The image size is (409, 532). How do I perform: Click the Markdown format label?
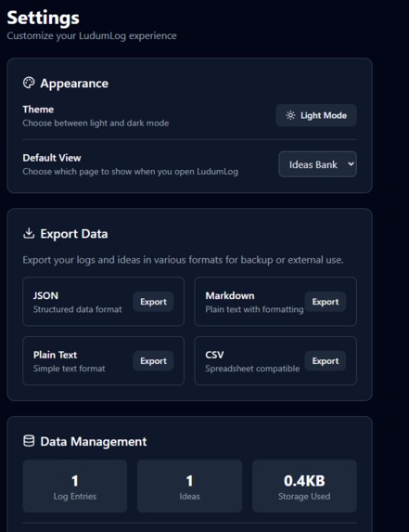pos(230,295)
